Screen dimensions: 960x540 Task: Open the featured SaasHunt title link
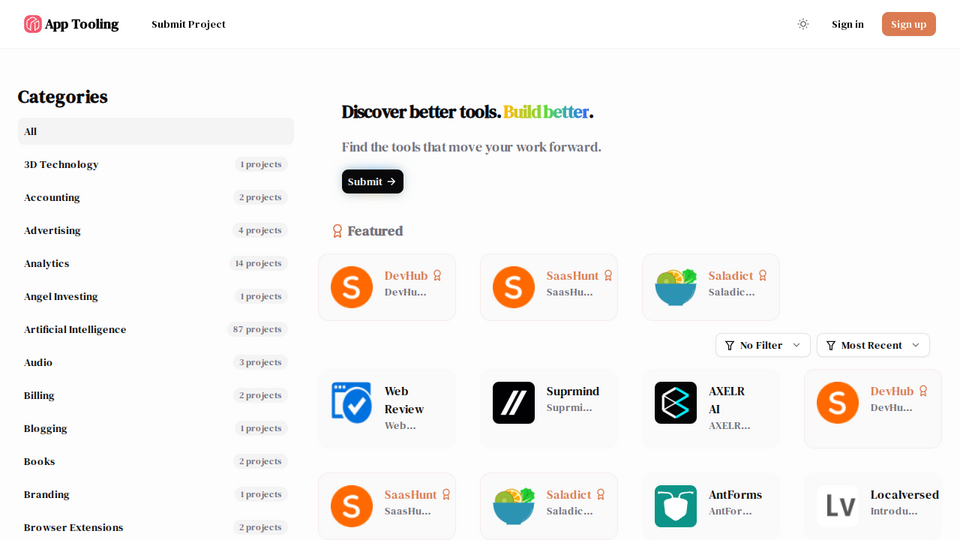click(x=572, y=276)
